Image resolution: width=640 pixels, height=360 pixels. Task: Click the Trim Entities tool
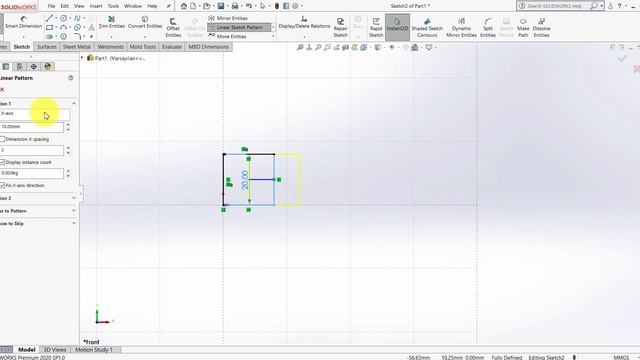111,22
